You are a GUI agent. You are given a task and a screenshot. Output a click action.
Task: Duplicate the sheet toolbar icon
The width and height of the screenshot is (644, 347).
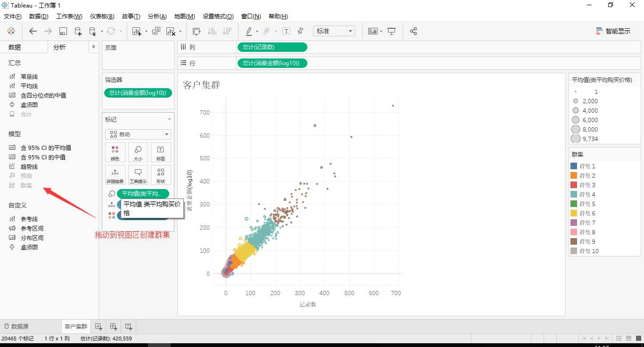[x=157, y=31]
